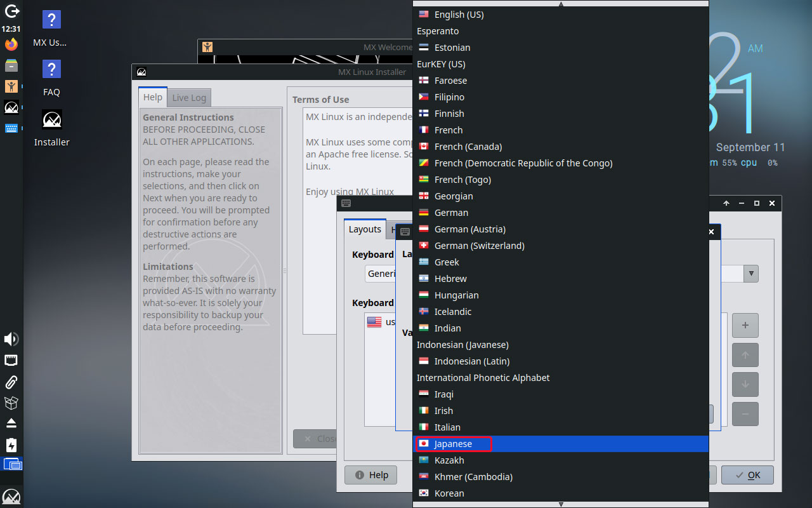The image size is (812, 508).
Task: Click the keyboard task icon in the panel
Action: pyautogui.click(x=11, y=128)
